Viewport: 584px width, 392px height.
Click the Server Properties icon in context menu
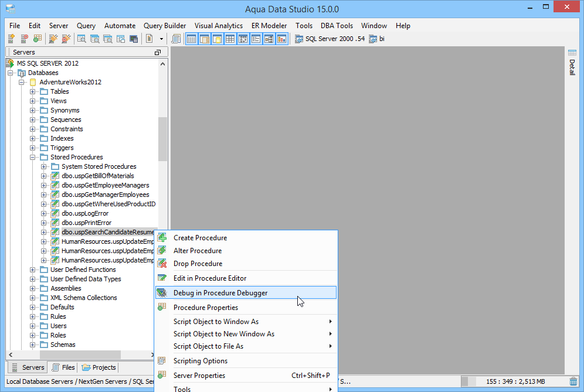pyautogui.click(x=162, y=375)
